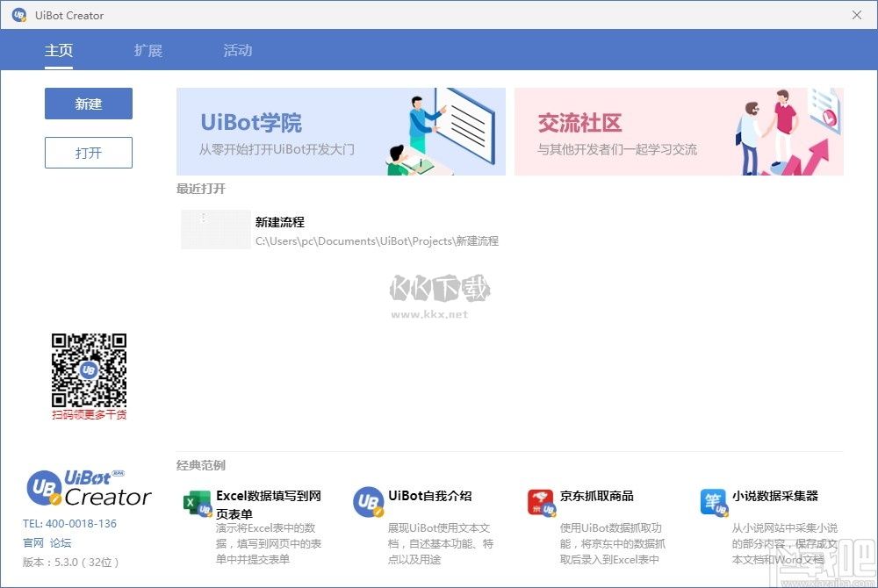Open the 活动 tab
Image resolution: width=878 pixels, height=588 pixels.
[237, 50]
